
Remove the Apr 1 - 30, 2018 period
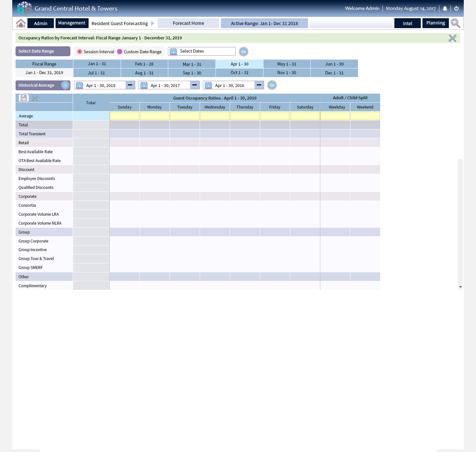[130, 85]
